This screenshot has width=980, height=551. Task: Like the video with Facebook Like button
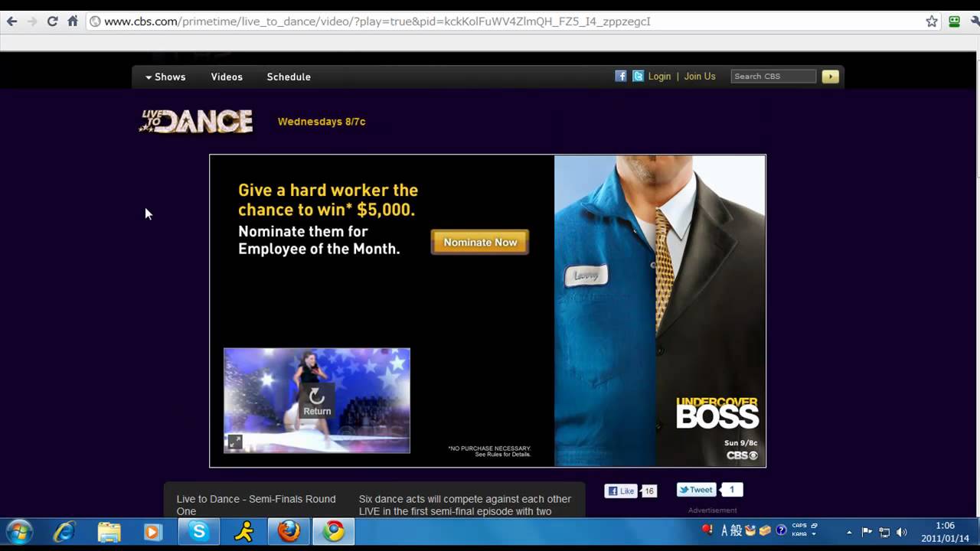621,491
